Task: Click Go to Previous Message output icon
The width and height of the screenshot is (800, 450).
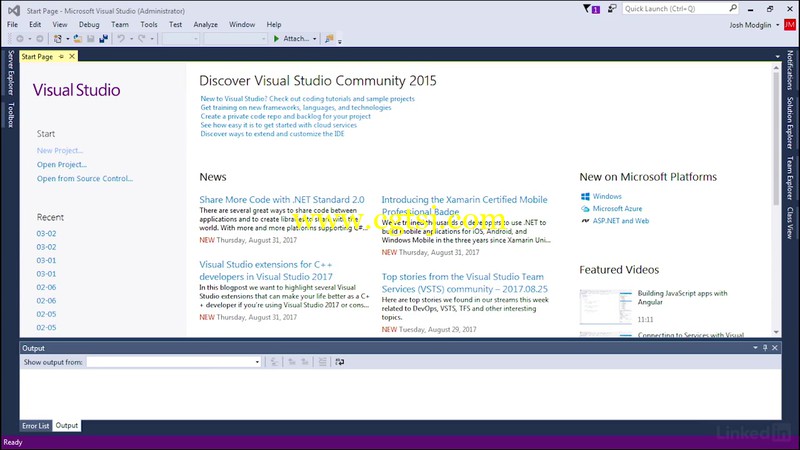Action: pos(292,362)
